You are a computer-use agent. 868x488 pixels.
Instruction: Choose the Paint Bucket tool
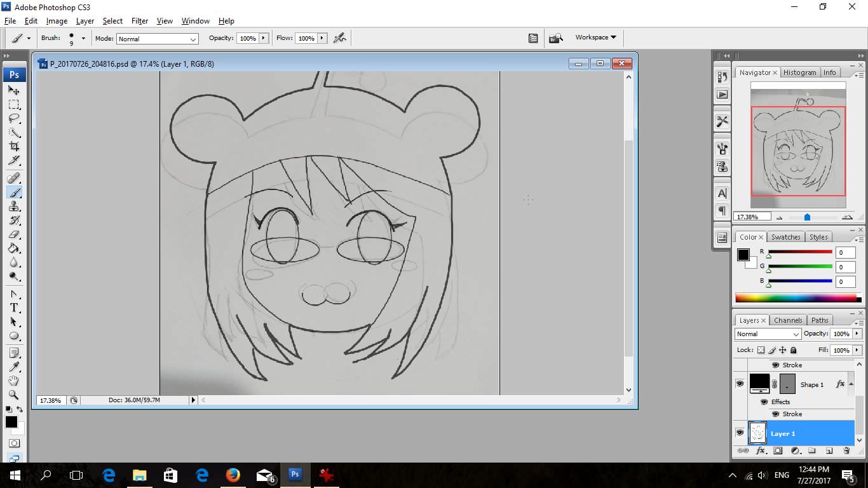pos(14,248)
